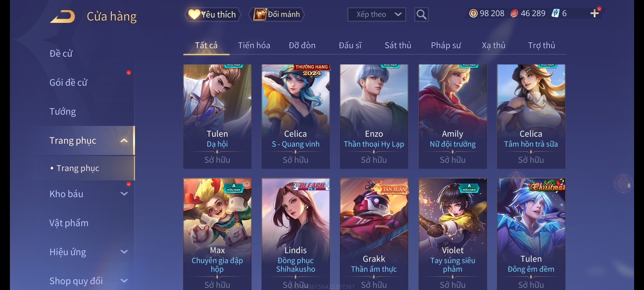Tap the plus icon to add currency

click(x=595, y=13)
